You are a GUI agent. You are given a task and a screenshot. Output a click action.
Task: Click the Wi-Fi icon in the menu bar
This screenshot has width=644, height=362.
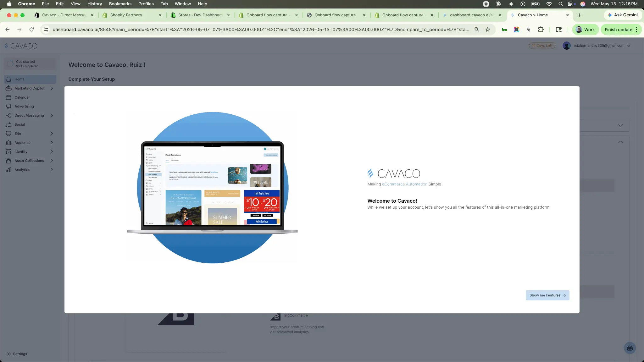tap(549, 4)
